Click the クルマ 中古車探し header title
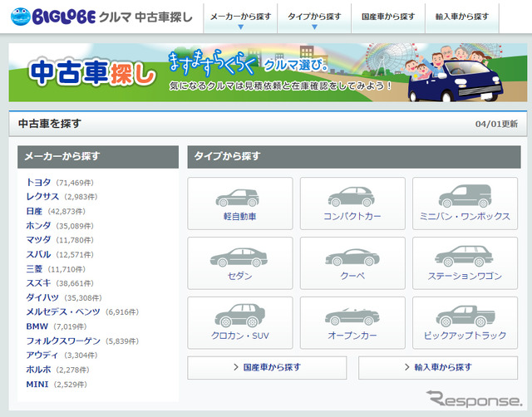Screen dimensions: 532x417 [146, 17]
